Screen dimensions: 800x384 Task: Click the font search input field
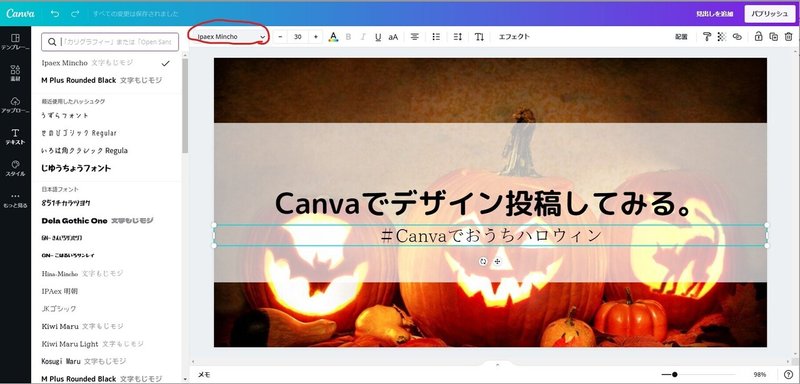click(x=110, y=42)
